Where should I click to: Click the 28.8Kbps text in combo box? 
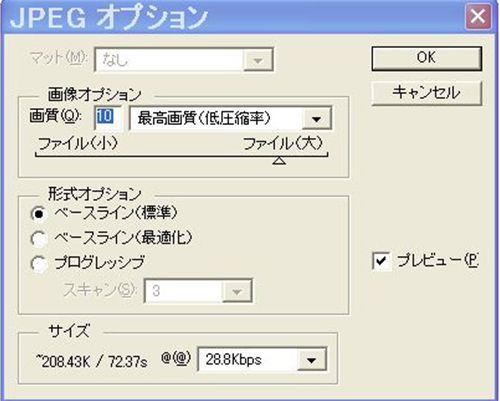234,360
